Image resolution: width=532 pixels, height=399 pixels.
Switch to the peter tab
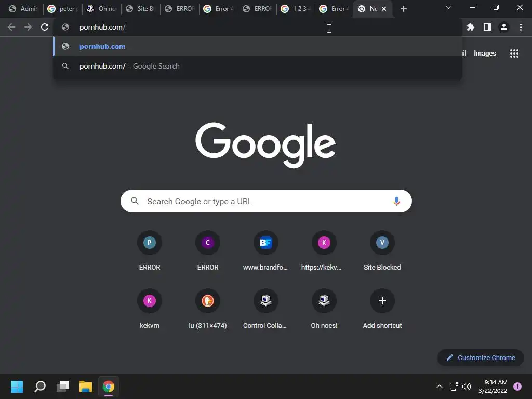[62, 9]
